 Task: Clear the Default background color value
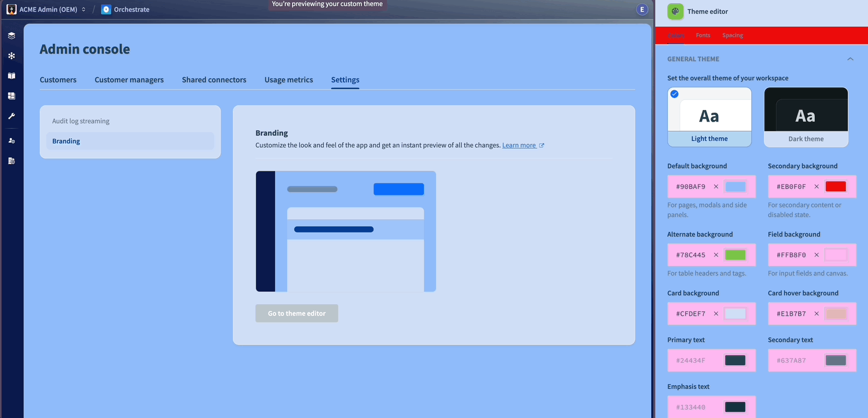tap(716, 186)
